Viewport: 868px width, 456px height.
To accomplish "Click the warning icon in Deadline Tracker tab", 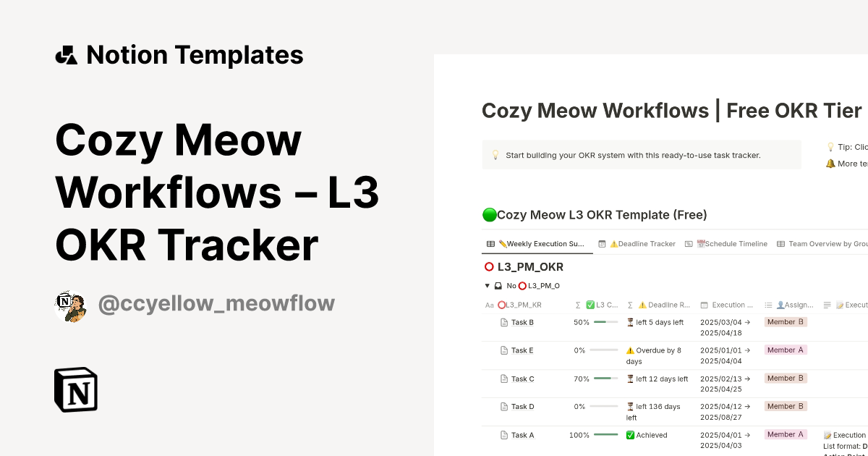I will (x=615, y=244).
